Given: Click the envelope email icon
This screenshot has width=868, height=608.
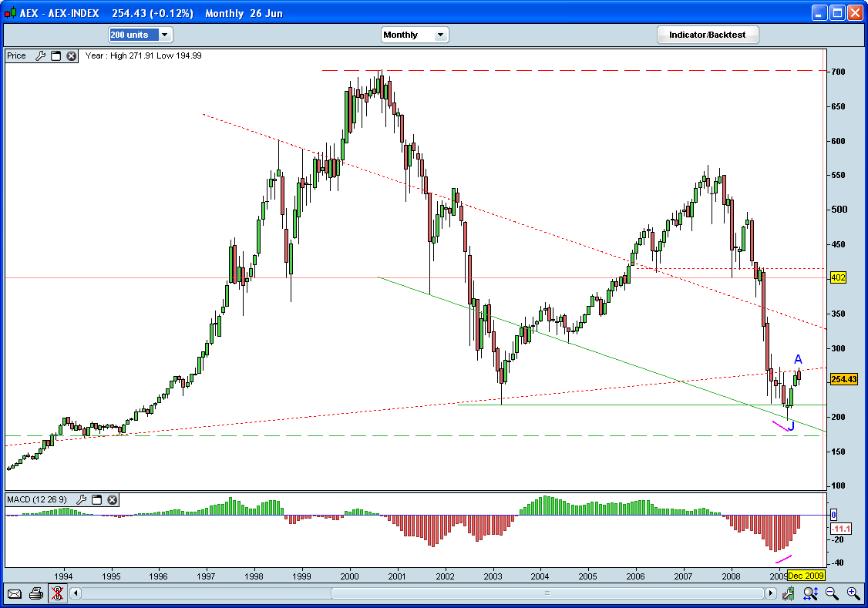Looking at the screenshot, I should (x=15, y=593).
